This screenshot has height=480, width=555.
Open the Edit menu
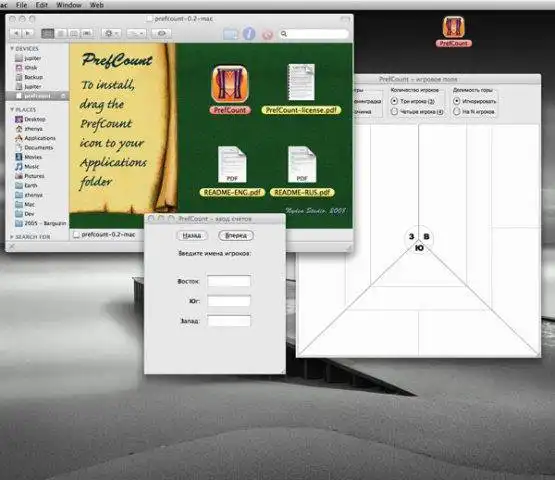tap(41, 5)
